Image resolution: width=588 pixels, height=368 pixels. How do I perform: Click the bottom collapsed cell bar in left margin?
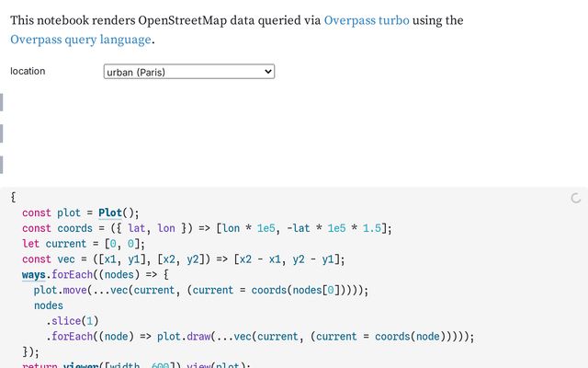[x=2, y=165]
